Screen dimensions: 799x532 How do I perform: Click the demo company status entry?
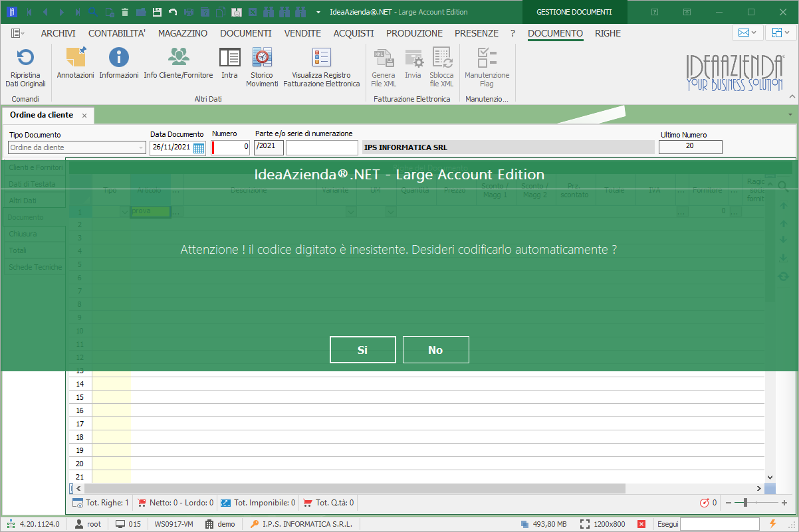220,524
